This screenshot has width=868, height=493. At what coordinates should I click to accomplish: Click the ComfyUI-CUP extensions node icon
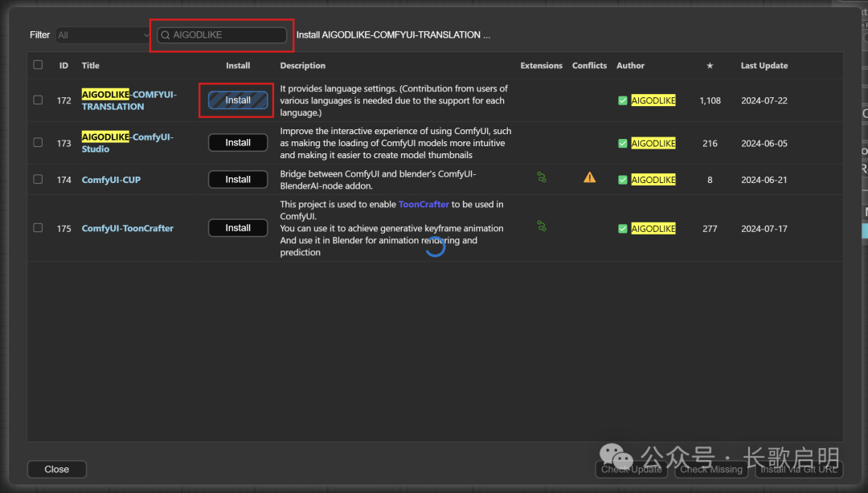tap(542, 177)
